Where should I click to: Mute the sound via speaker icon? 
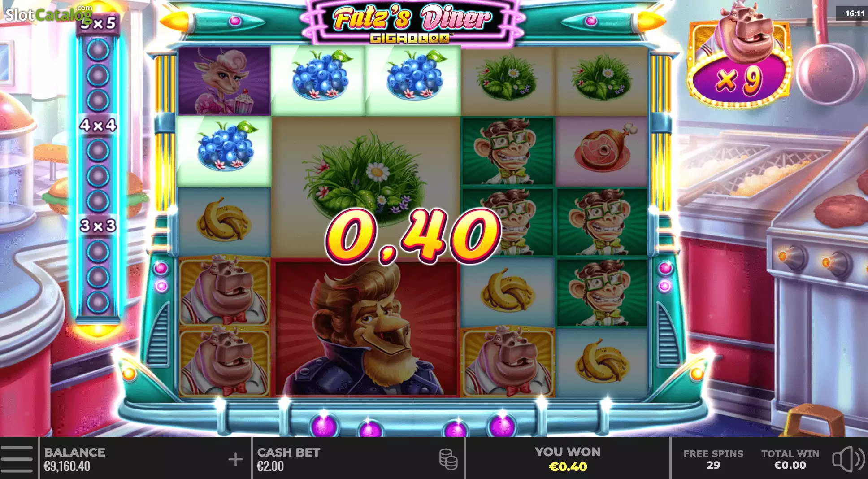(x=848, y=459)
